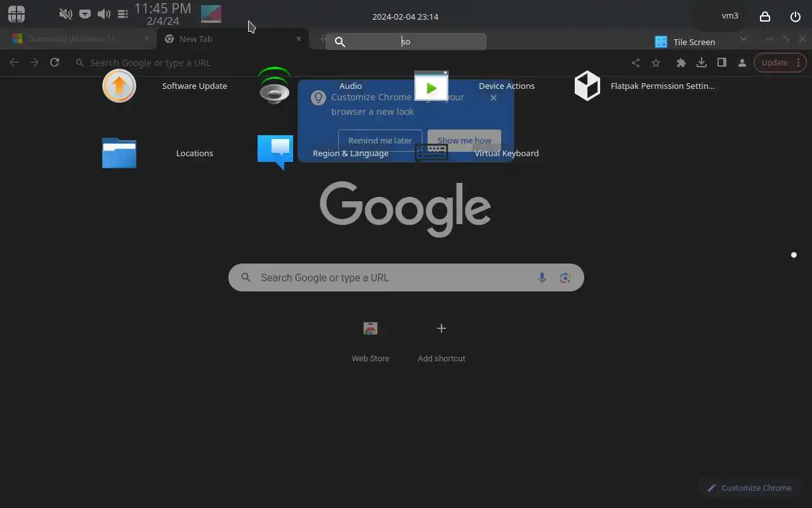
Task: Click the share this page icon
Action: pyautogui.click(x=636, y=62)
